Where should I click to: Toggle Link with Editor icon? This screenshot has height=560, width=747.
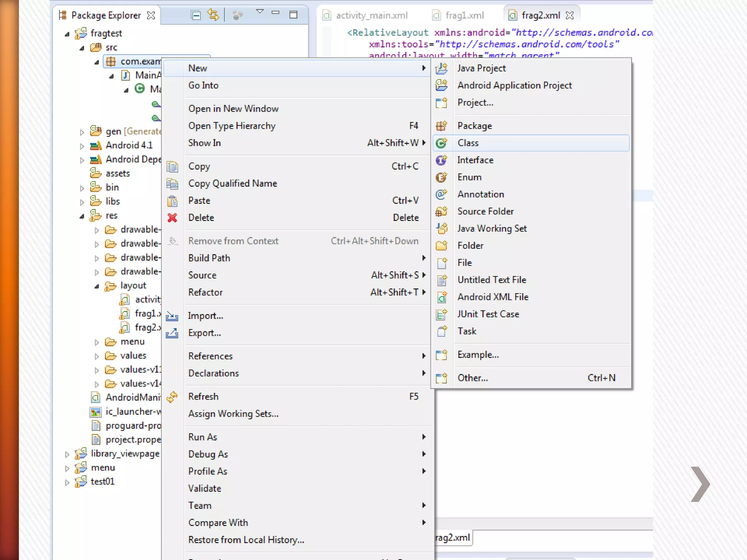click(x=213, y=15)
